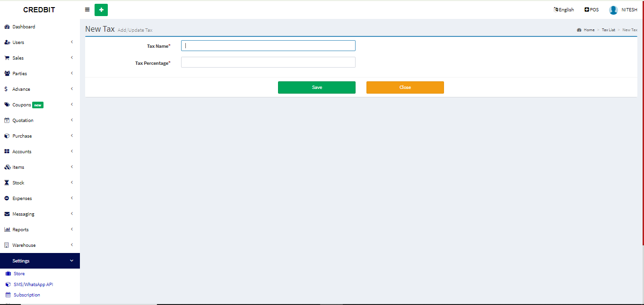This screenshot has height=305, width=644.
Task: Open the Subscription settings link
Action: click(x=27, y=295)
